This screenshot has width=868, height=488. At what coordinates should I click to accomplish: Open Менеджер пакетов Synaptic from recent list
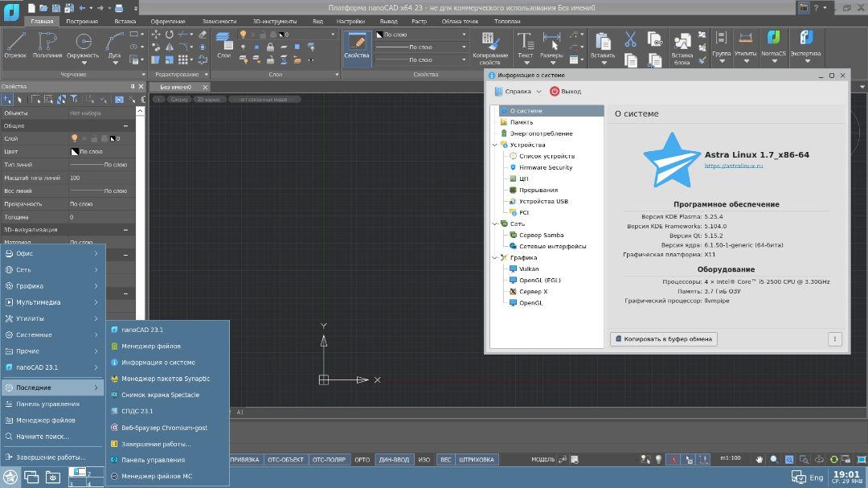click(166, 379)
